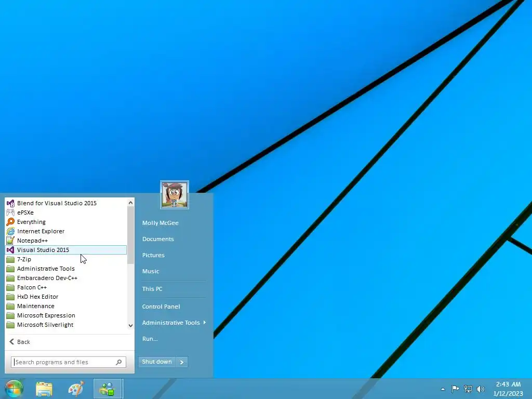Open the Microsoft Expression label

click(46, 315)
